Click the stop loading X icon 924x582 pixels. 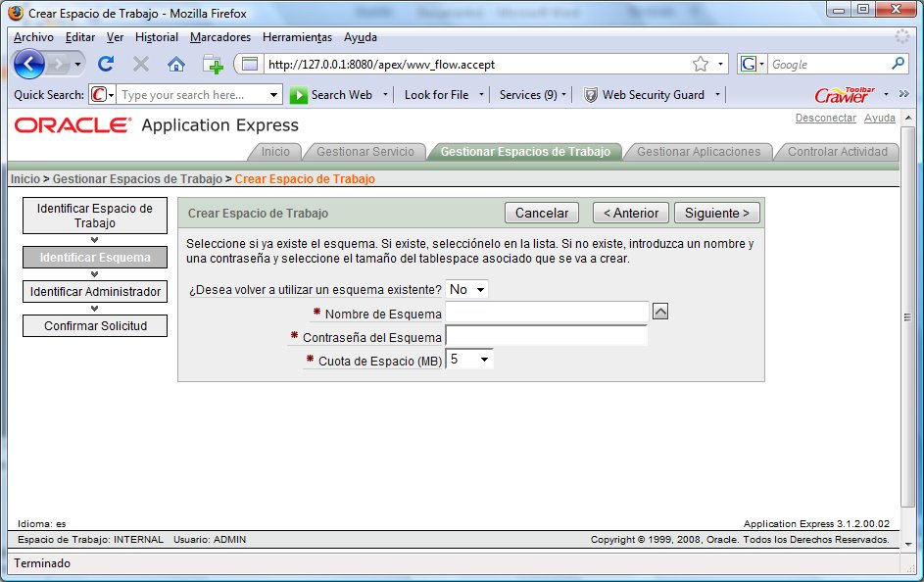141,64
